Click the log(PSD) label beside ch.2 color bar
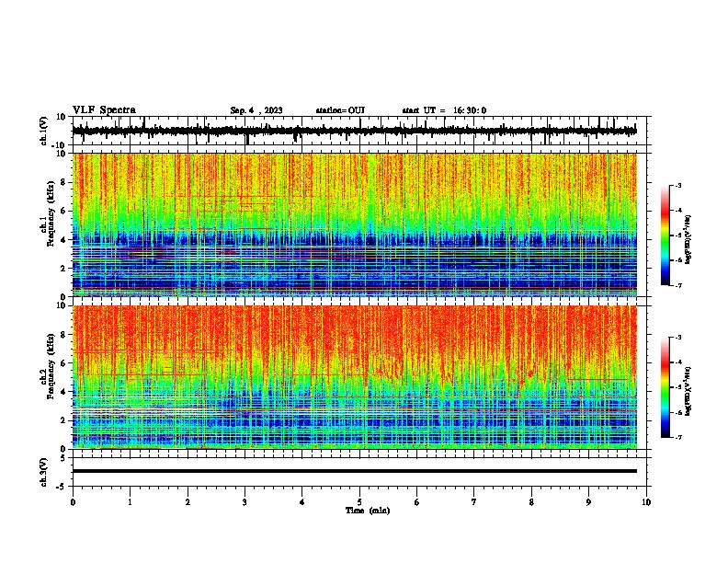This screenshot has width=728, height=563. (x=688, y=391)
